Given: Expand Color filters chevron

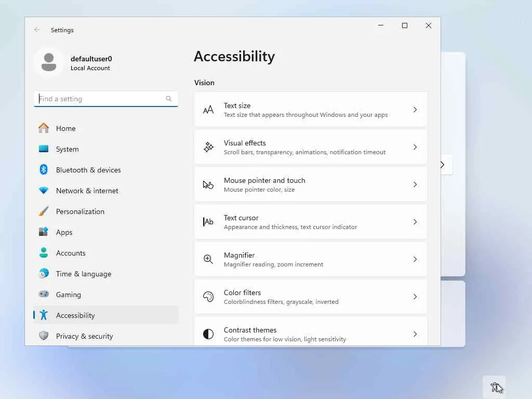Looking at the screenshot, I should [x=415, y=297].
